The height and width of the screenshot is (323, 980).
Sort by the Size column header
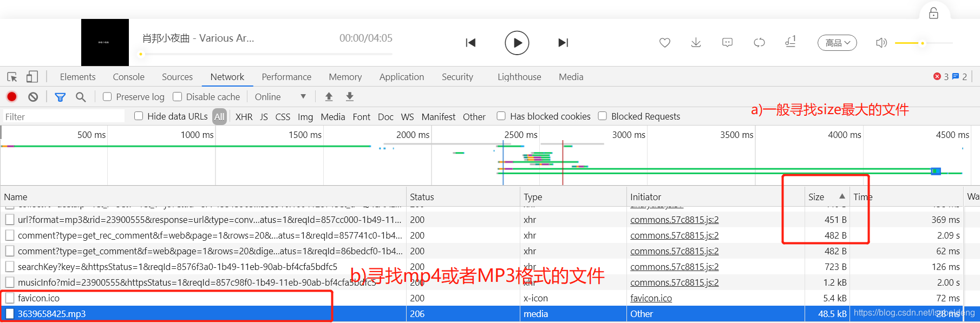827,197
